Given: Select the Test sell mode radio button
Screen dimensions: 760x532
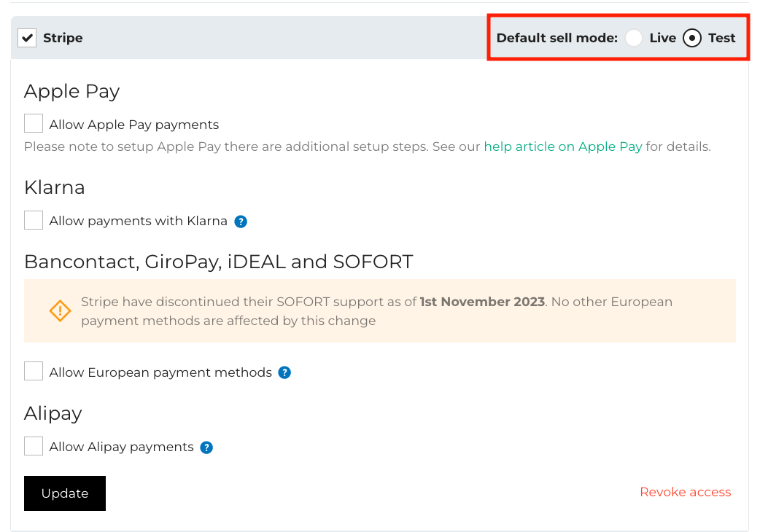Looking at the screenshot, I should (692, 38).
